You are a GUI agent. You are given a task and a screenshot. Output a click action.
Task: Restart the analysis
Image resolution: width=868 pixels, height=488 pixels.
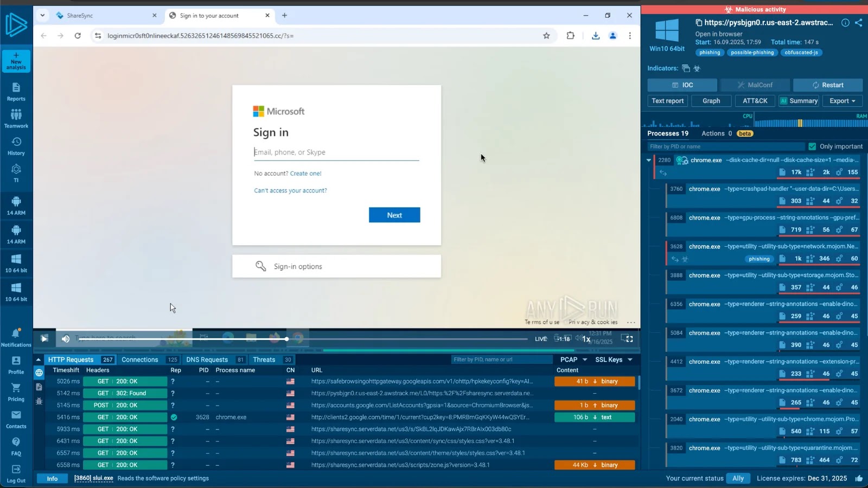[827, 85]
